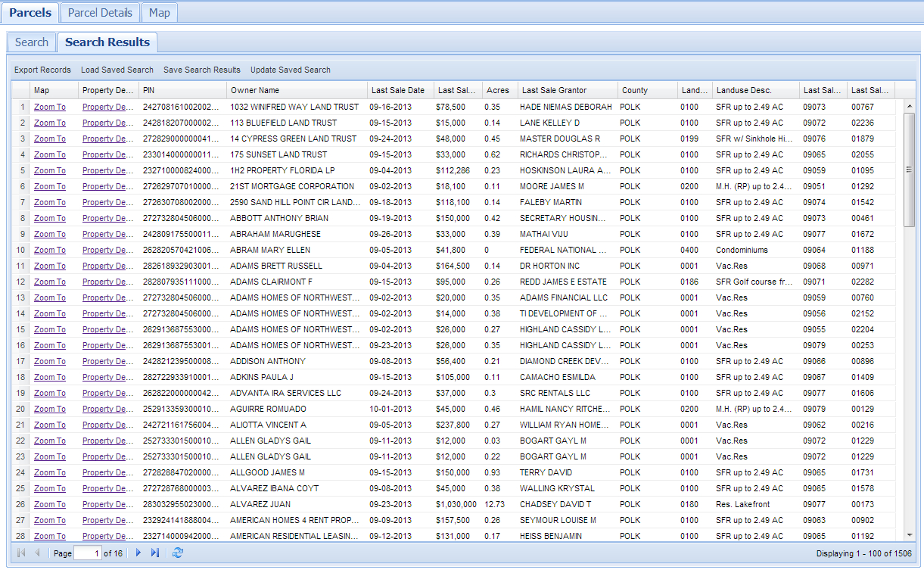
Task: Jump to the last results page
Action: (155, 553)
